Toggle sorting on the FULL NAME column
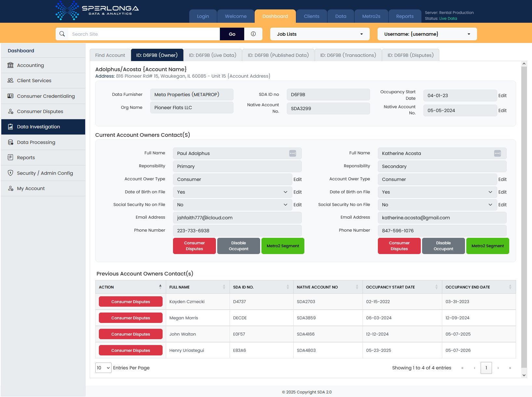The width and height of the screenshot is (532, 397). point(224,287)
